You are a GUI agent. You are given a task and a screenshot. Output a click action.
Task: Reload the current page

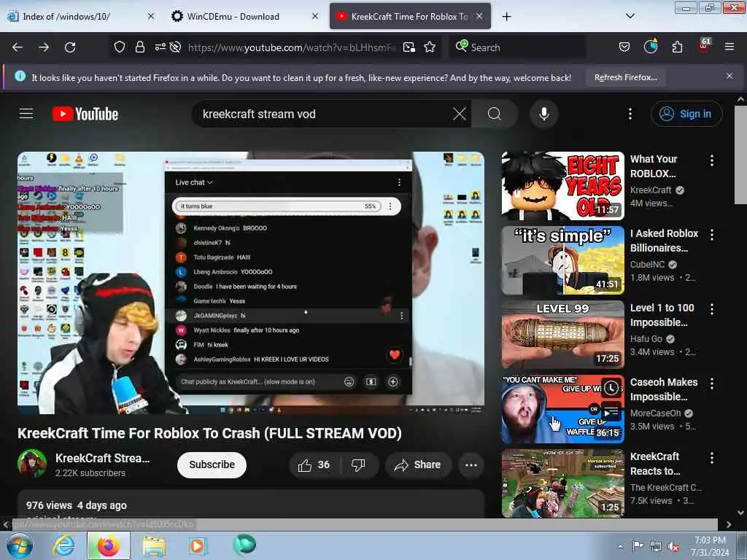pos(70,47)
